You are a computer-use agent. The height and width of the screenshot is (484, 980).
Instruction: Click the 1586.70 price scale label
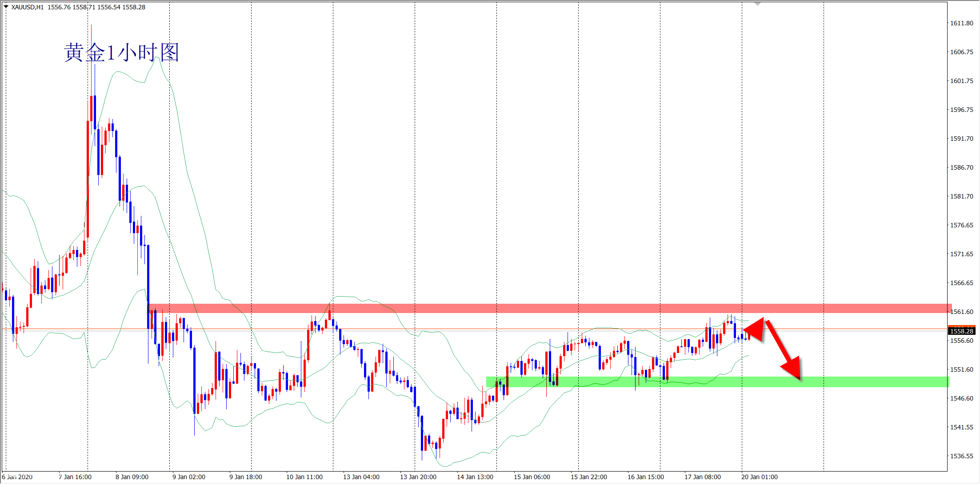[x=961, y=167]
